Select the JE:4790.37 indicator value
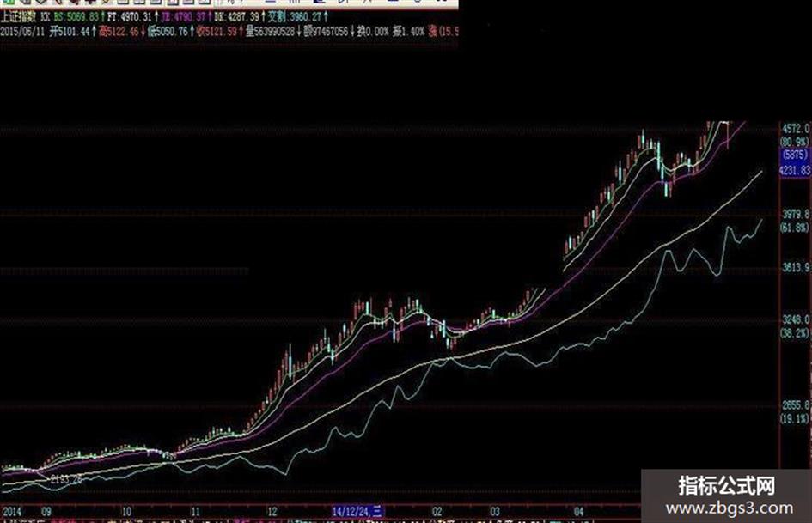Viewport: 812px width, 523px height. [184, 16]
